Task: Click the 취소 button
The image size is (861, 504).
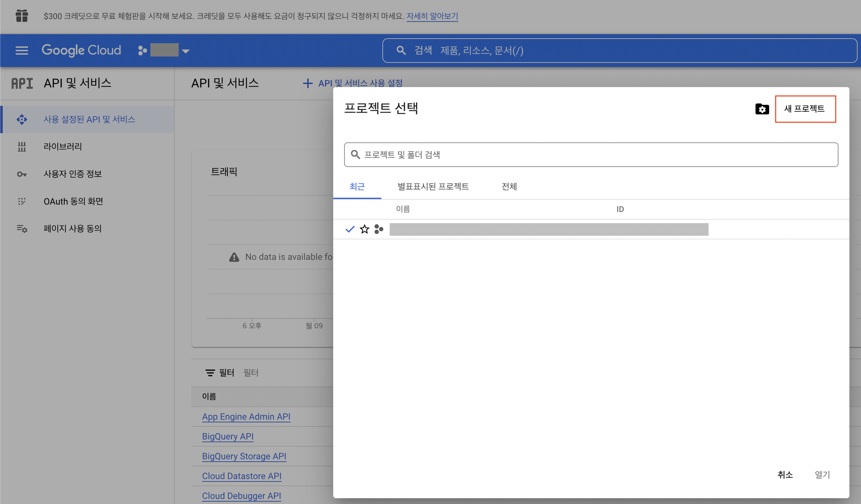Action: [785, 474]
